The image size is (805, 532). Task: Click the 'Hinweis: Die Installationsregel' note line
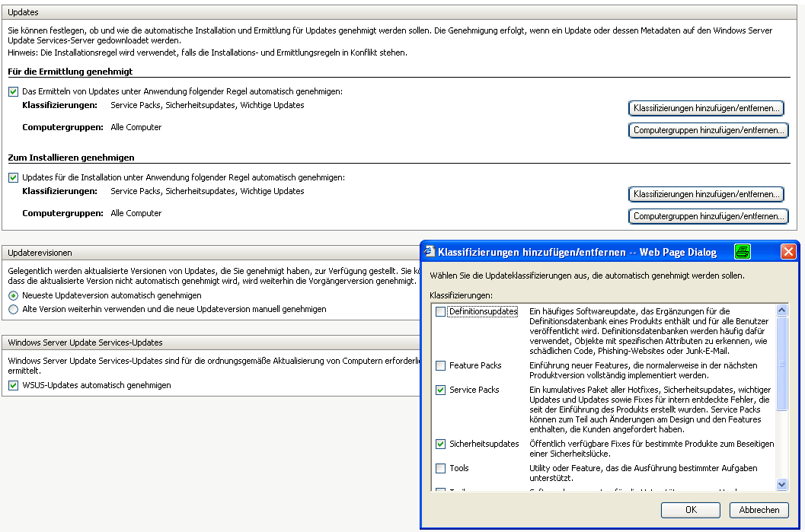(207, 53)
